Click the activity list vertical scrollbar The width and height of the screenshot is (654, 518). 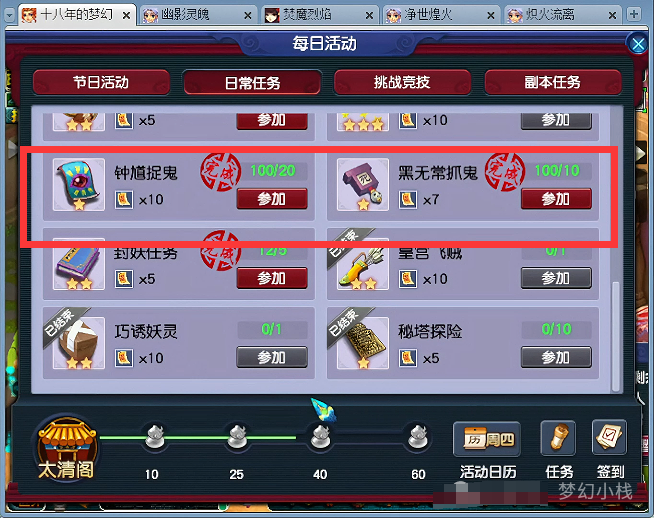point(615,337)
